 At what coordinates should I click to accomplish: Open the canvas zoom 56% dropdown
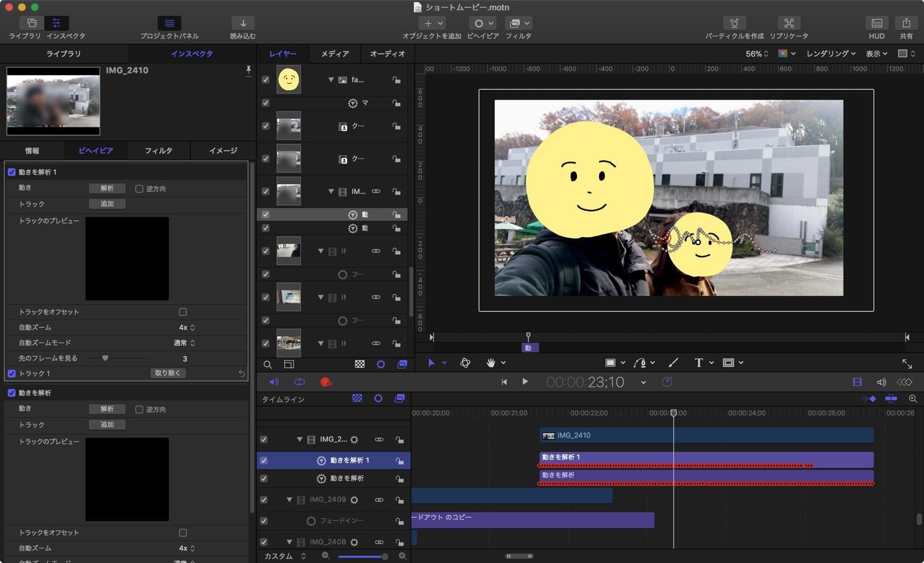[x=757, y=53]
